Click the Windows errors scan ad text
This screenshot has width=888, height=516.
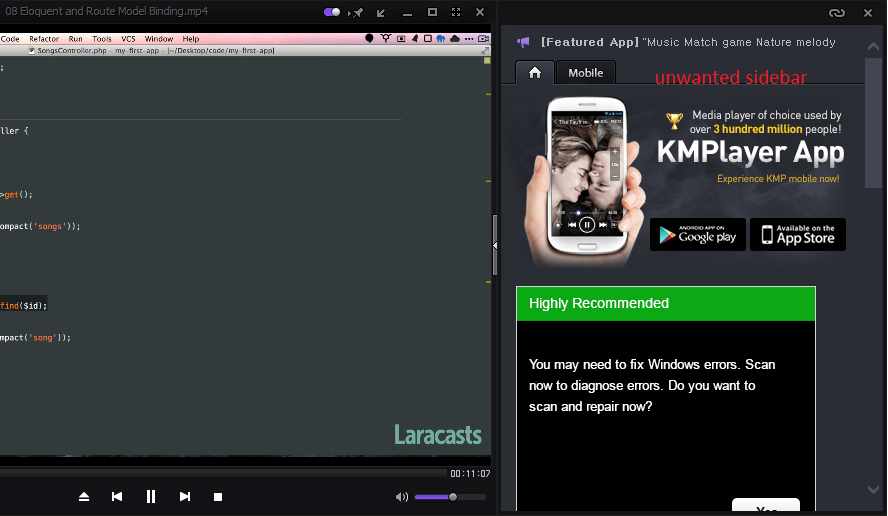652,385
